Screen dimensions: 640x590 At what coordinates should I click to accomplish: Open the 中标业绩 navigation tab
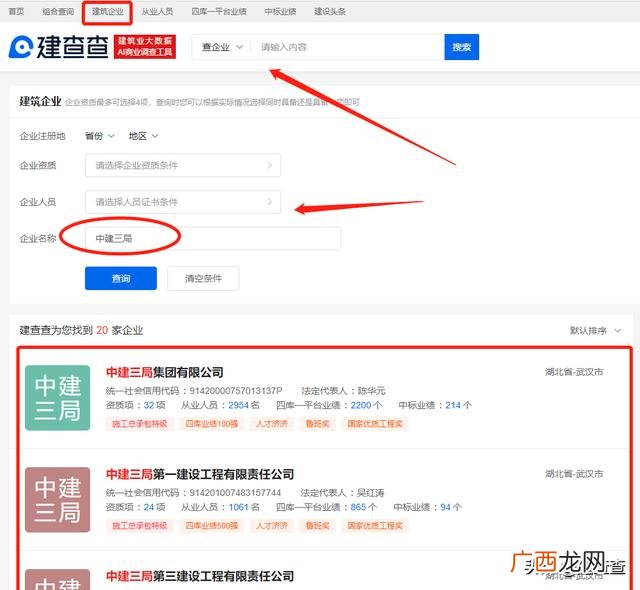[280, 11]
